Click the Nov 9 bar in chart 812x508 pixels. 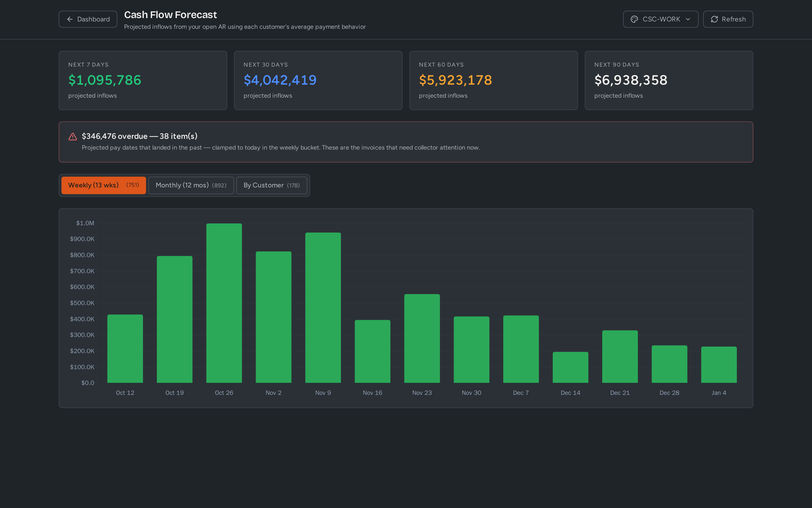coord(323,307)
